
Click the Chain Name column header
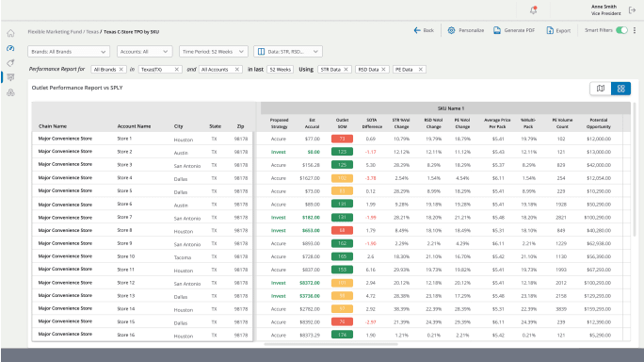[53, 126]
